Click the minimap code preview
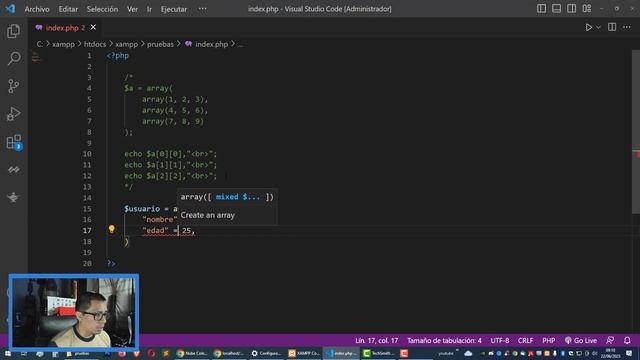 coord(36,57)
